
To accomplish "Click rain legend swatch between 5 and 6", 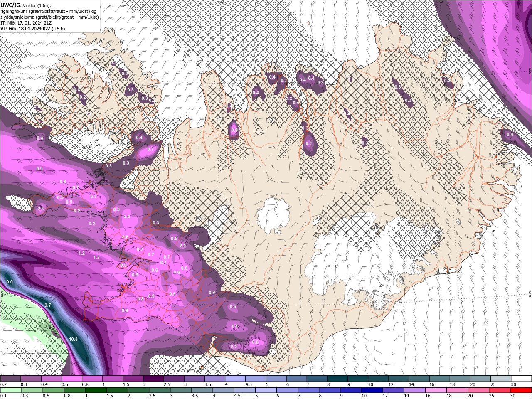I will click(x=266, y=390).
